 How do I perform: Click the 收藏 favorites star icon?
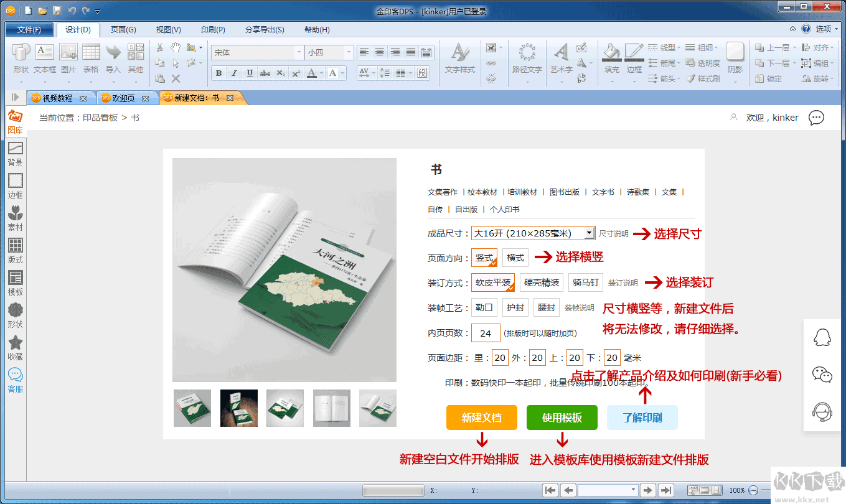[x=15, y=347]
